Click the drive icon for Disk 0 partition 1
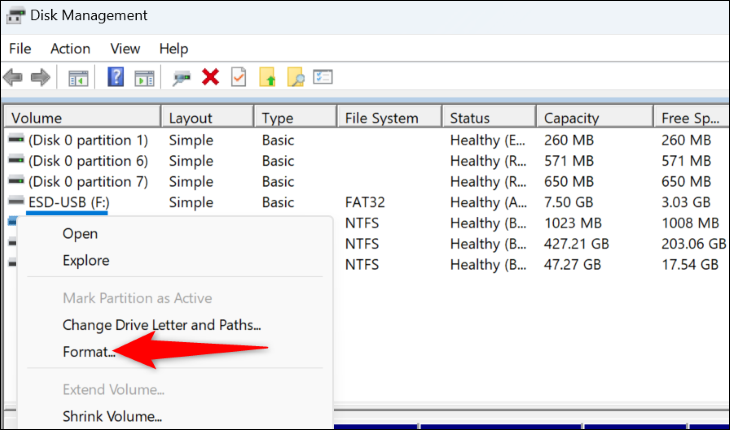The height and width of the screenshot is (430, 730). [x=16, y=139]
